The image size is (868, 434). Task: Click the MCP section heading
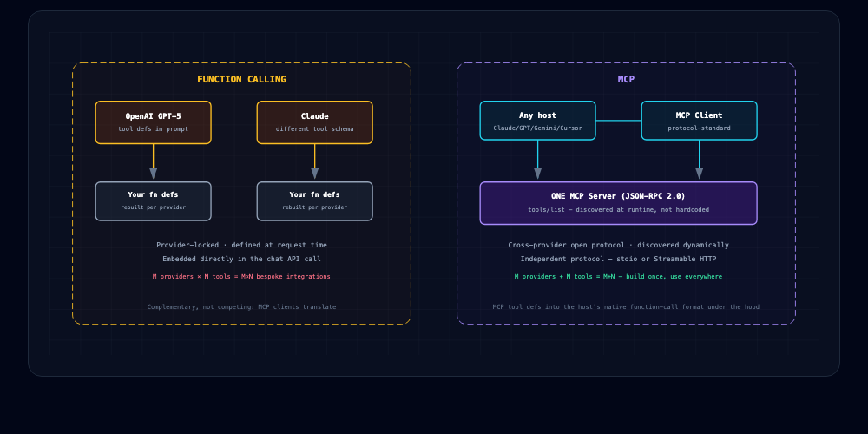tap(626, 79)
